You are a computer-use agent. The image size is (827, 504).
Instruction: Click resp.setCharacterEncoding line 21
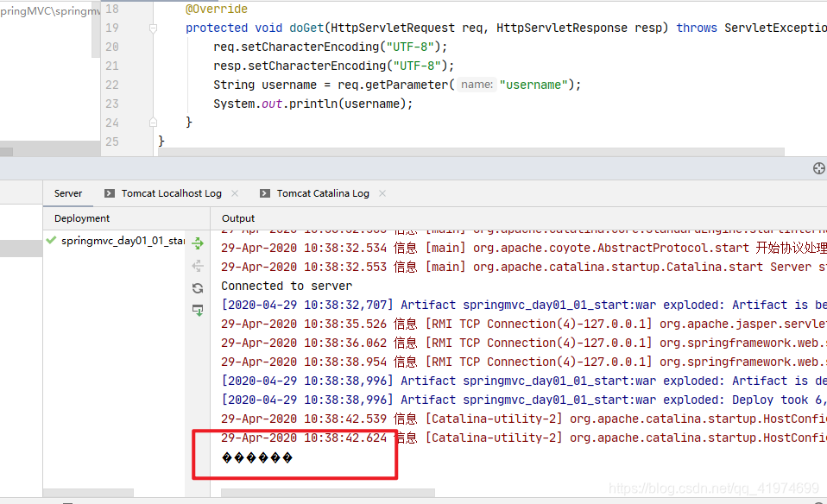click(x=333, y=66)
